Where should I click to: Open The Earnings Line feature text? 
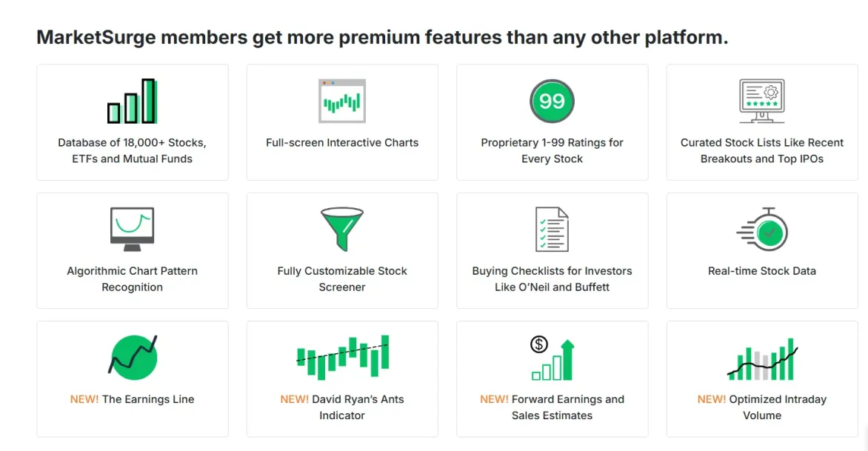click(147, 399)
